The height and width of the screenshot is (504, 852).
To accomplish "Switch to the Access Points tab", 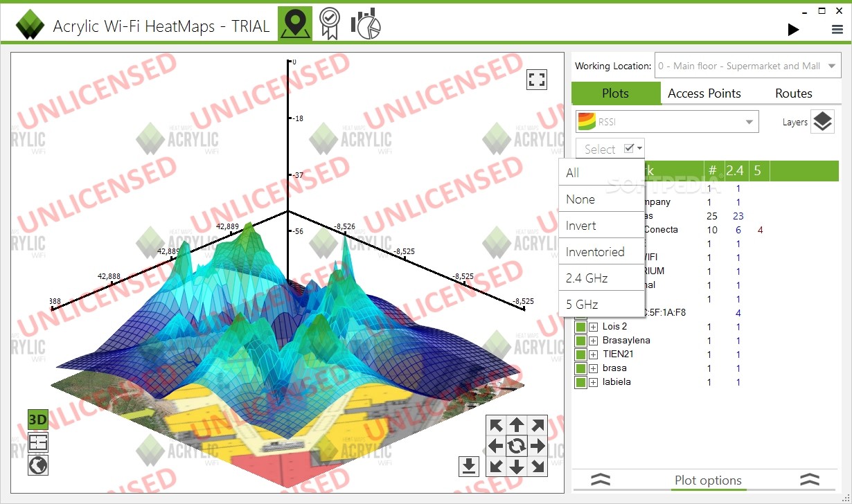I will (704, 93).
